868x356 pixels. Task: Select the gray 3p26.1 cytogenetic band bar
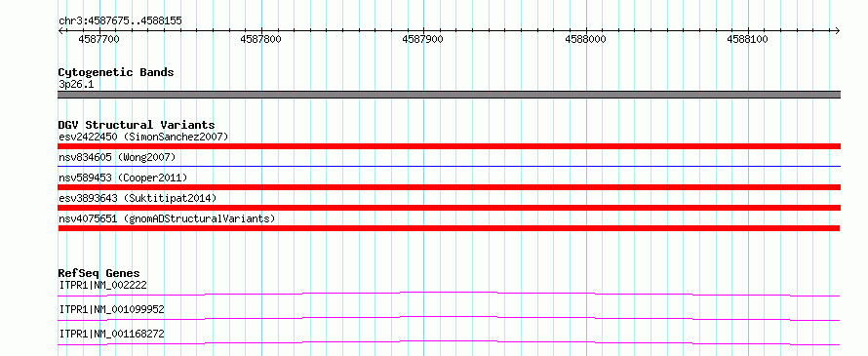coord(449,95)
